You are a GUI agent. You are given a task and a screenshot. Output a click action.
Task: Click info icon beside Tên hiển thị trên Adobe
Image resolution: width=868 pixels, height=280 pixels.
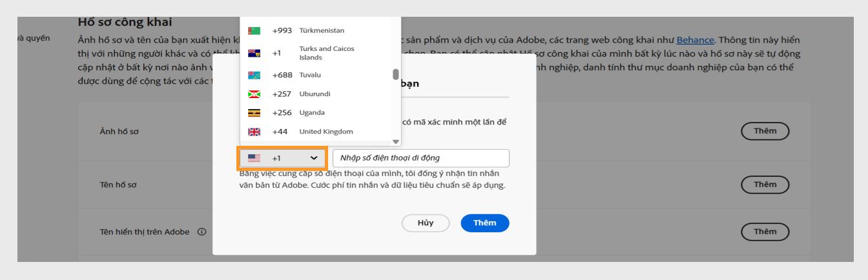201,232
